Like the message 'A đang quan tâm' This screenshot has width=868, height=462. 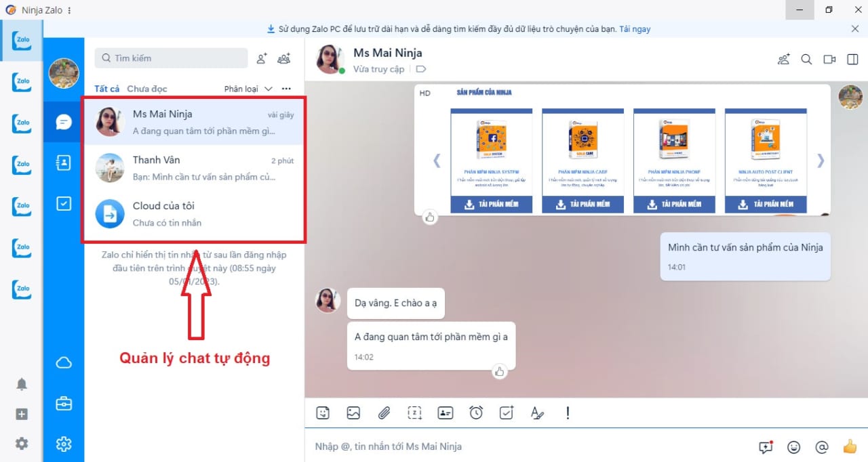pos(500,371)
